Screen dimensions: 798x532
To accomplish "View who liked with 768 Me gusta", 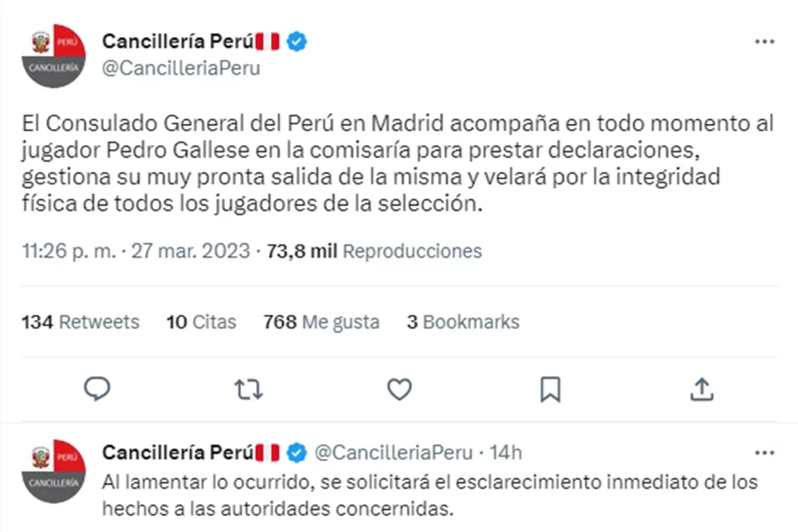I will click(x=321, y=322).
